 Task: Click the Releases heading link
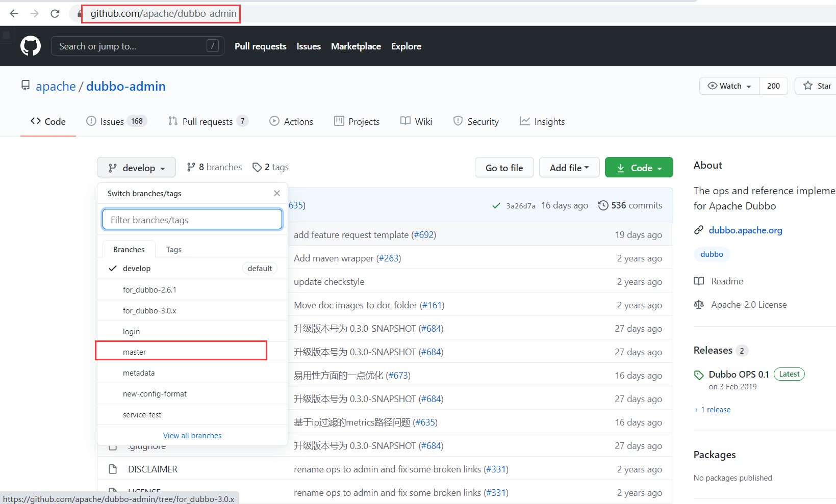point(713,350)
